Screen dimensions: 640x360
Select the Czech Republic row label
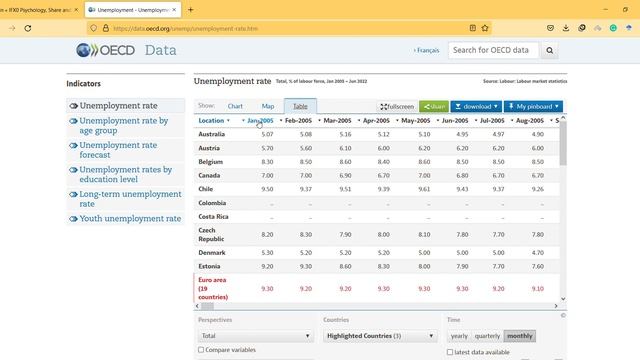pyautogui.click(x=211, y=235)
